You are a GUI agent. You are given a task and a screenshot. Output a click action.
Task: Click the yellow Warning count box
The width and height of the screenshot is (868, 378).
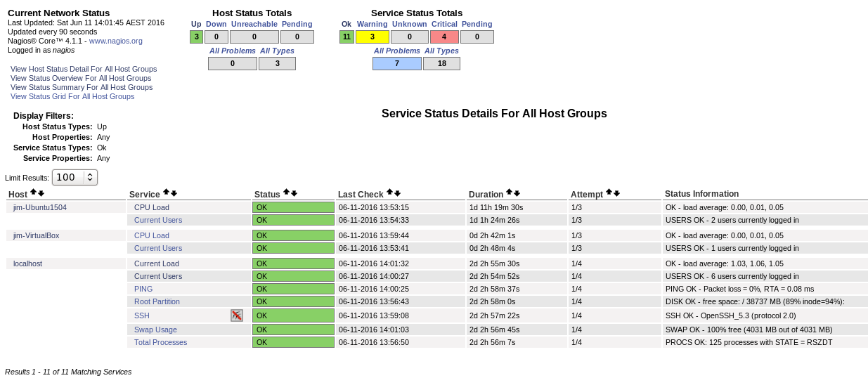372,37
